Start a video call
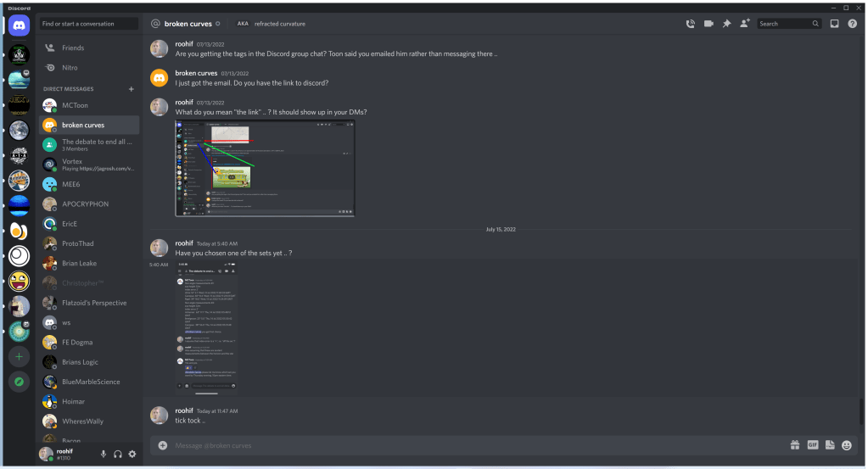Viewport: 868px width, 469px height. coord(708,24)
